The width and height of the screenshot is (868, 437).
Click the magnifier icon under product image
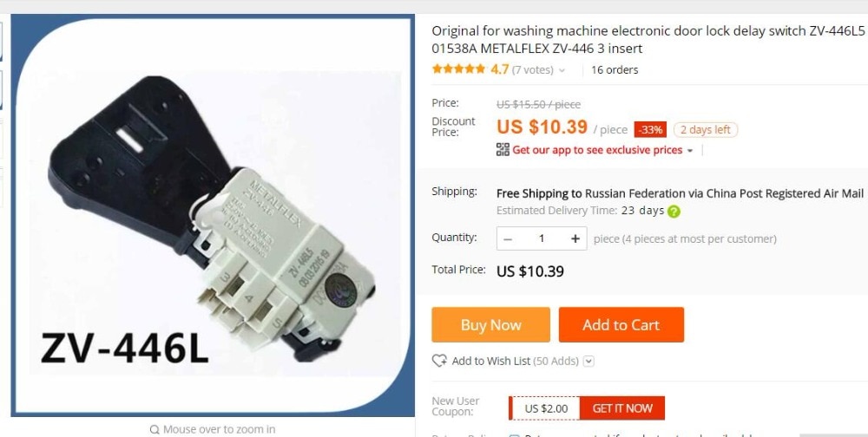[x=155, y=430]
